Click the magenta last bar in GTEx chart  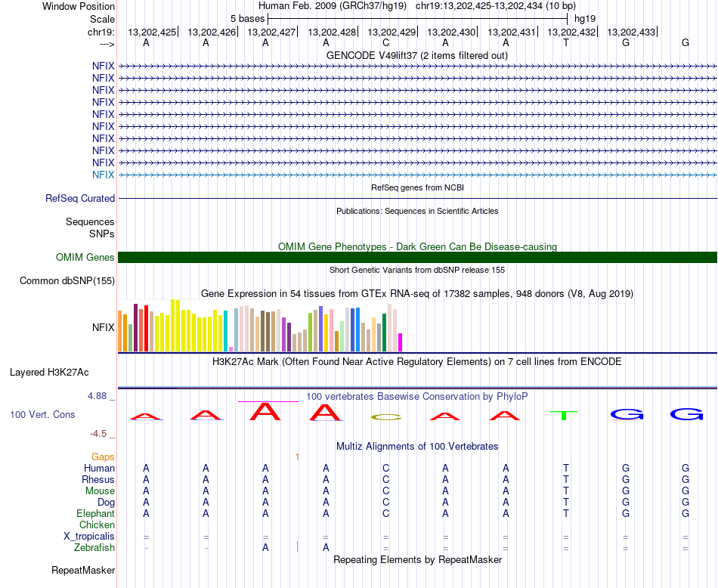[401, 342]
